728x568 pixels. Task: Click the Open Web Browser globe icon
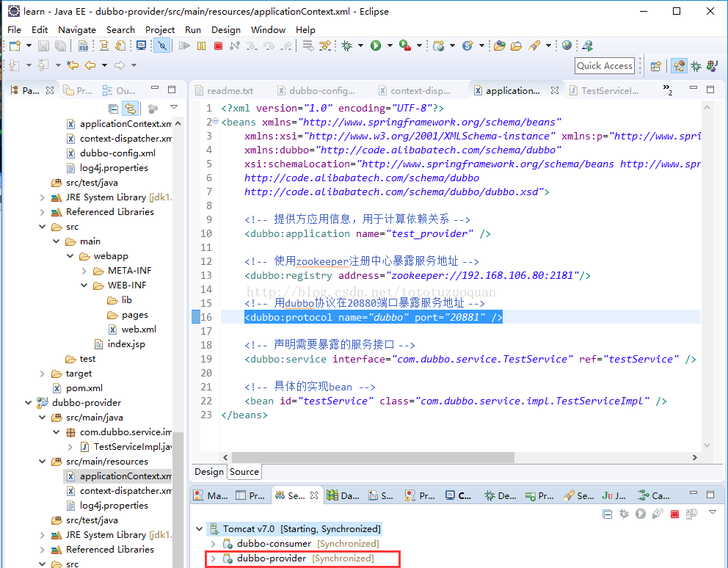pos(567,45)
